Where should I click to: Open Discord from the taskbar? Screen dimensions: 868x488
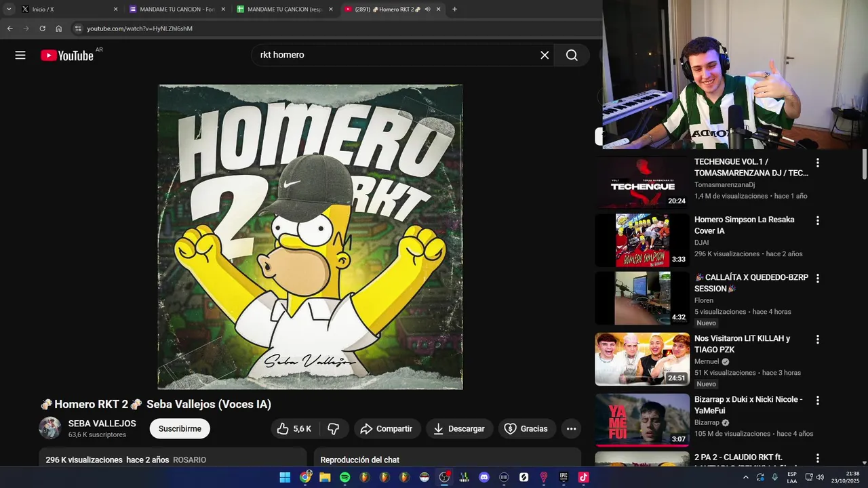click(484, 477)
